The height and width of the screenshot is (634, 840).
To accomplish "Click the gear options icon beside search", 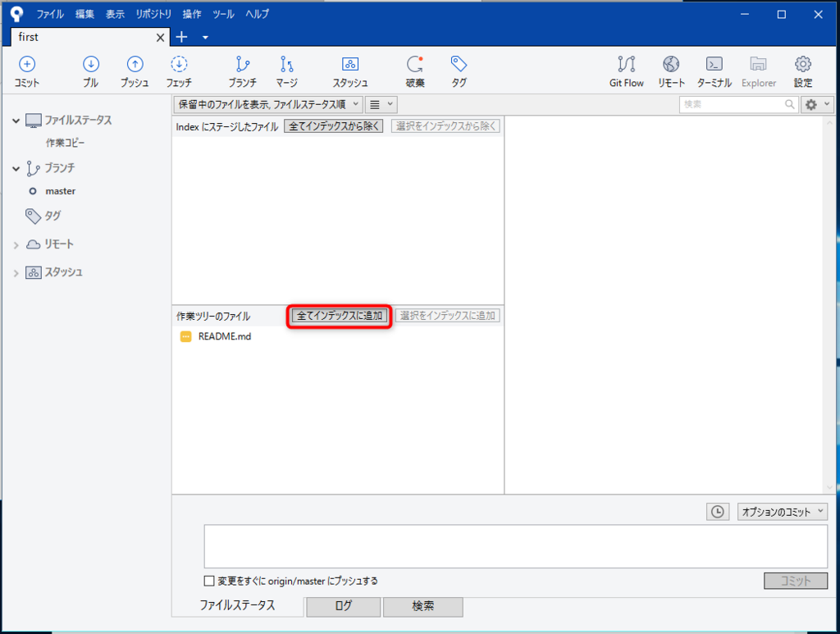I will pos(811,105).
